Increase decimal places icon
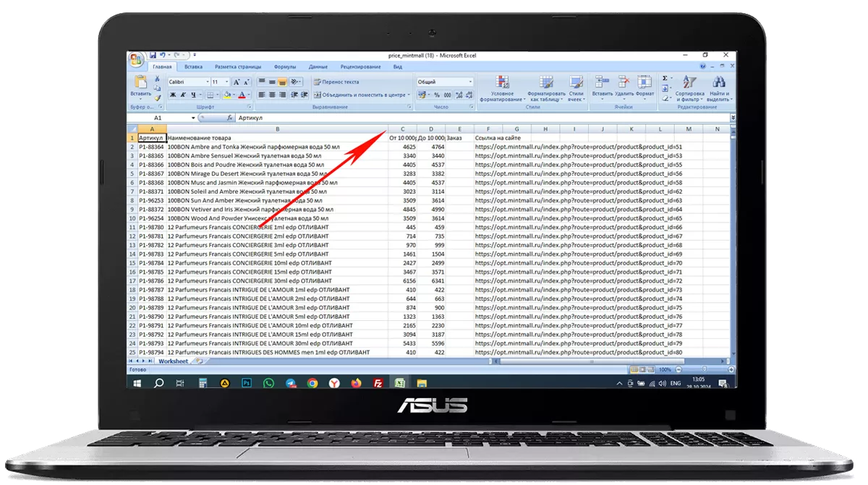This screenshot has width=868, height=485. 459,95
